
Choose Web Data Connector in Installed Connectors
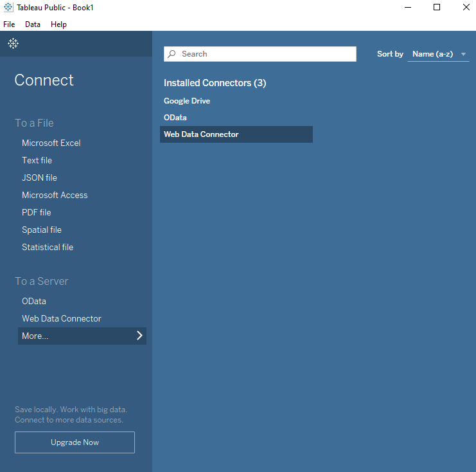pos(201,134)
